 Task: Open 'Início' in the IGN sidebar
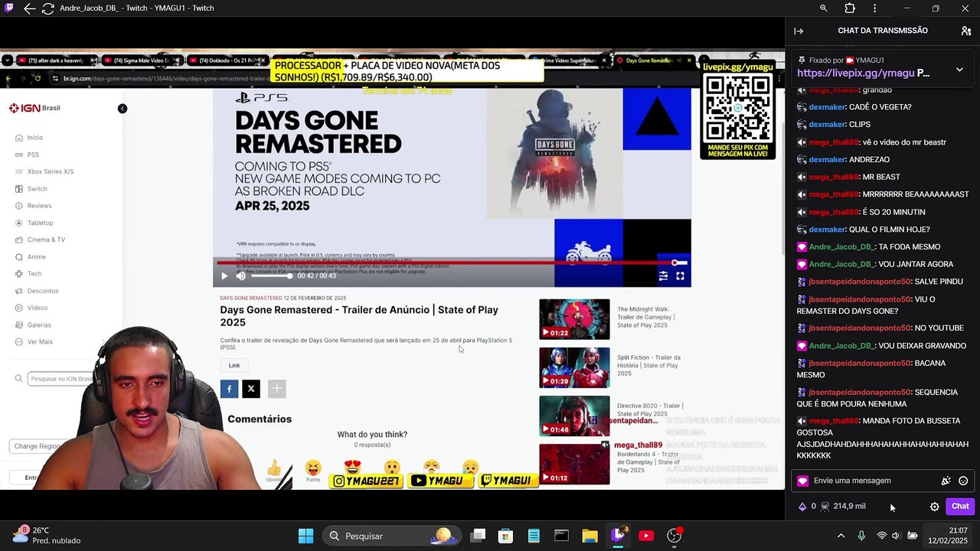pos(35,138)
